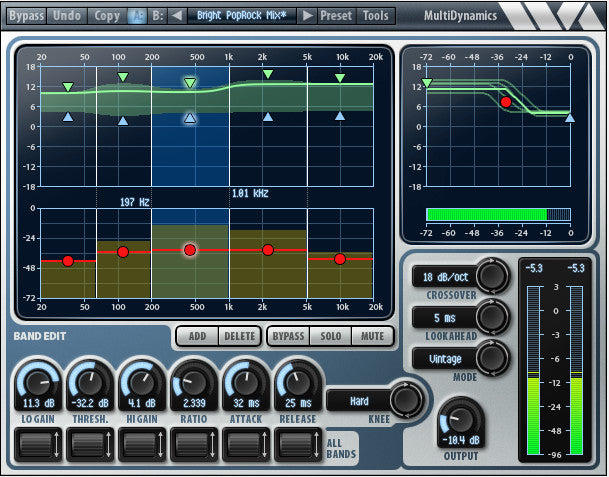Open the Tools menu
The width and height of the screenshot is (609, 477).
(376, 16)
